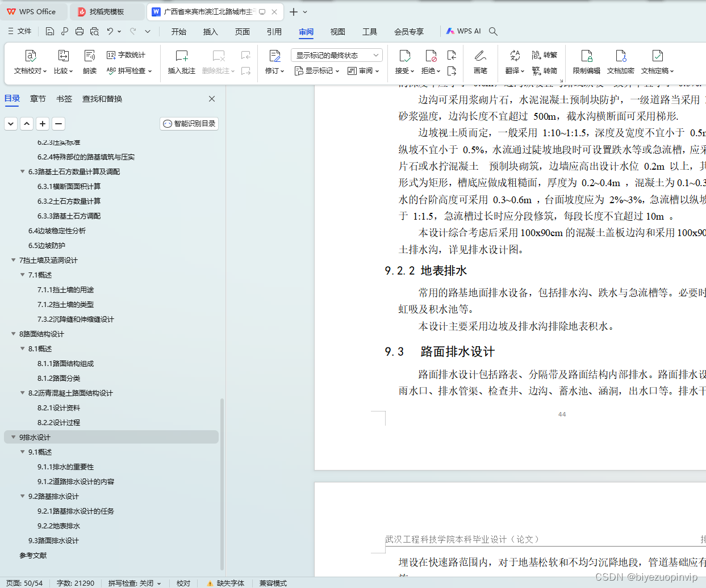Expand the Accept (接受) dropdown arrow
The height and width of the screenshot is (588, 706).
[412, 72]
